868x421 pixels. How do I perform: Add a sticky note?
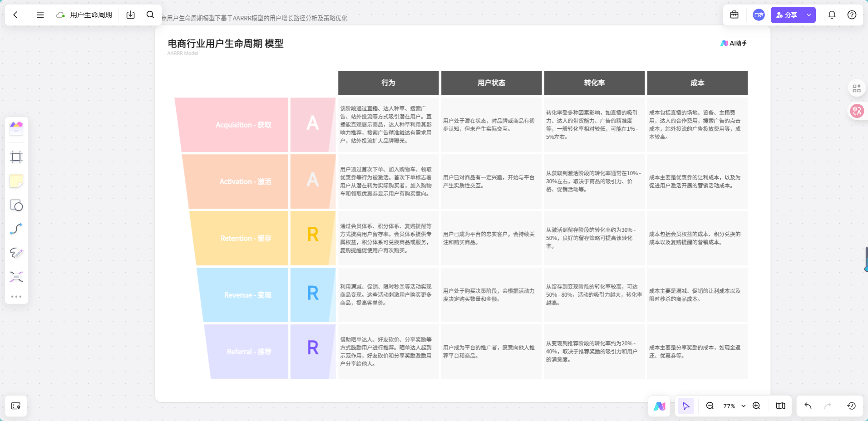coord(16,181)
